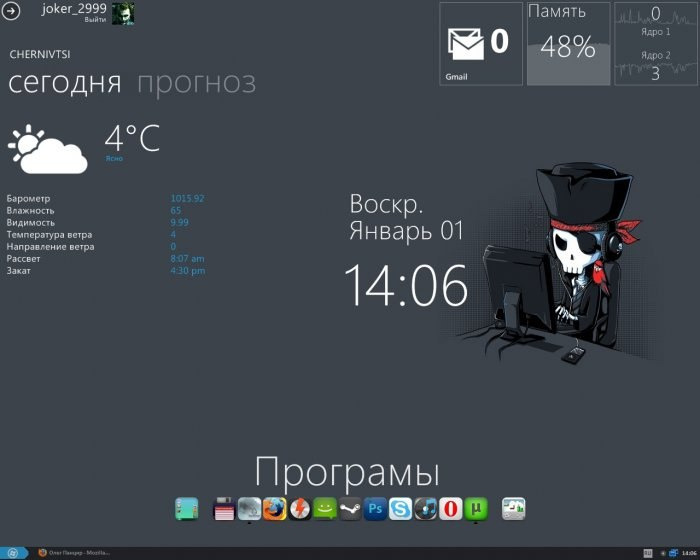Click the network icon in system tray
Image resolution: width=700 pixels, height=560 pixels.
pyautogui.click(x=674, y=553)
